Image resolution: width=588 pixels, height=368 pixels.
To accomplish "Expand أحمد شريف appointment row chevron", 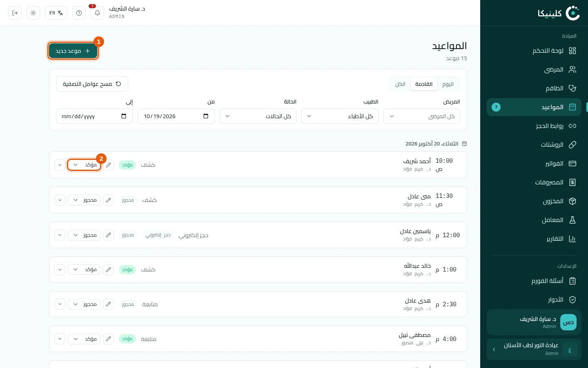I will coord(60,165).
